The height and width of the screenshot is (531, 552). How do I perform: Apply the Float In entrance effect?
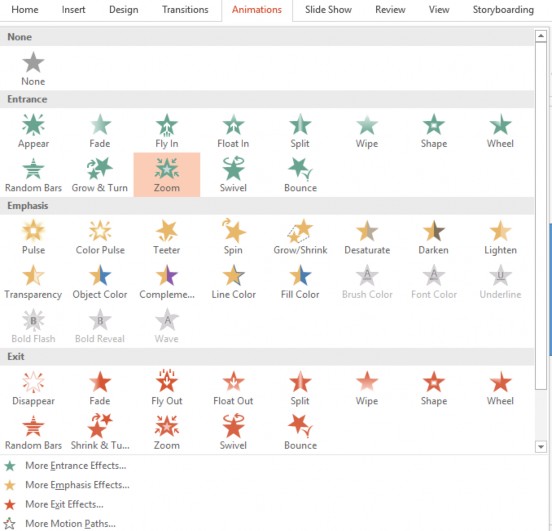[x=233, y=131]
